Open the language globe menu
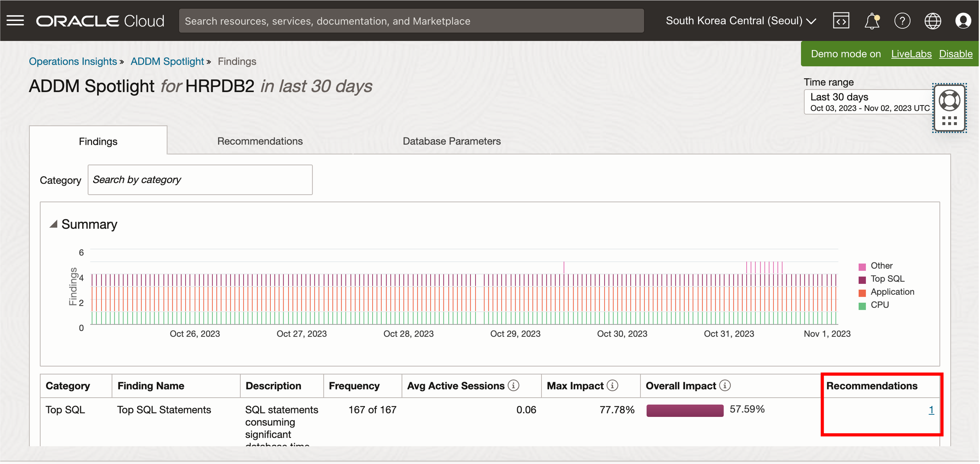Viewport: 980px width, 464px height. click(x=933, y=21)
